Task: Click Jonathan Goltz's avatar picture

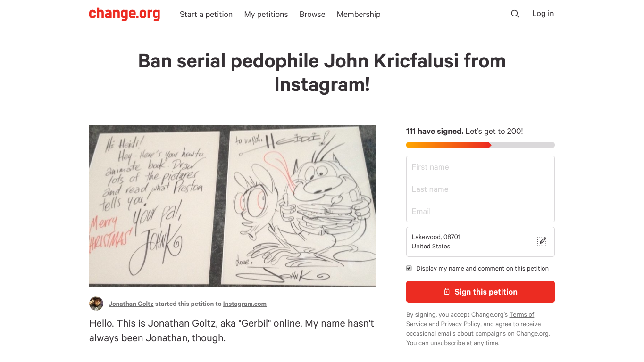Action: point(96,304)
